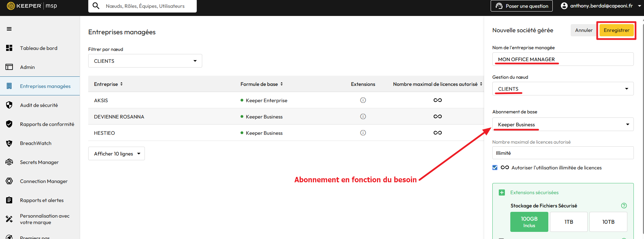
Task: Open Entreprises managées menu item
Action: tap(40, 86)
